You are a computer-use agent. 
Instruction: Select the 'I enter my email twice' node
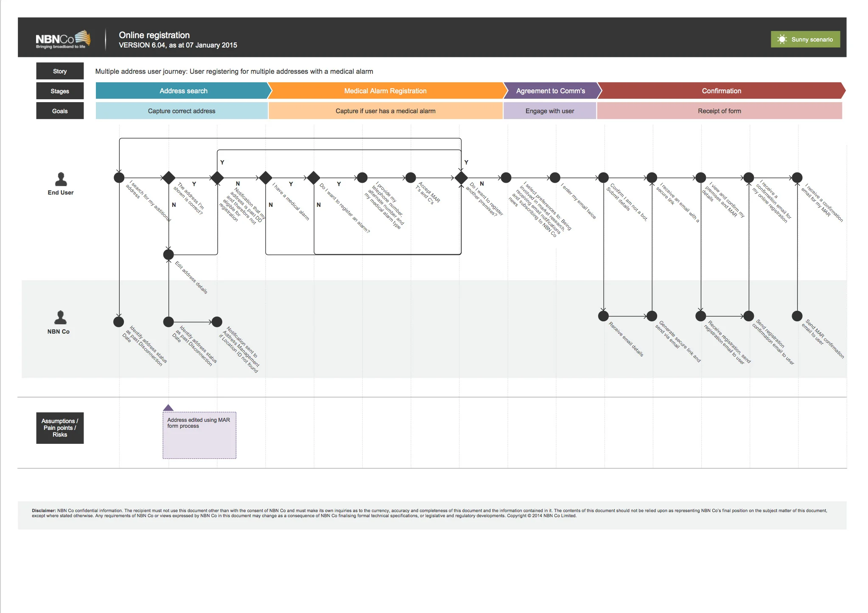(554, 178)
